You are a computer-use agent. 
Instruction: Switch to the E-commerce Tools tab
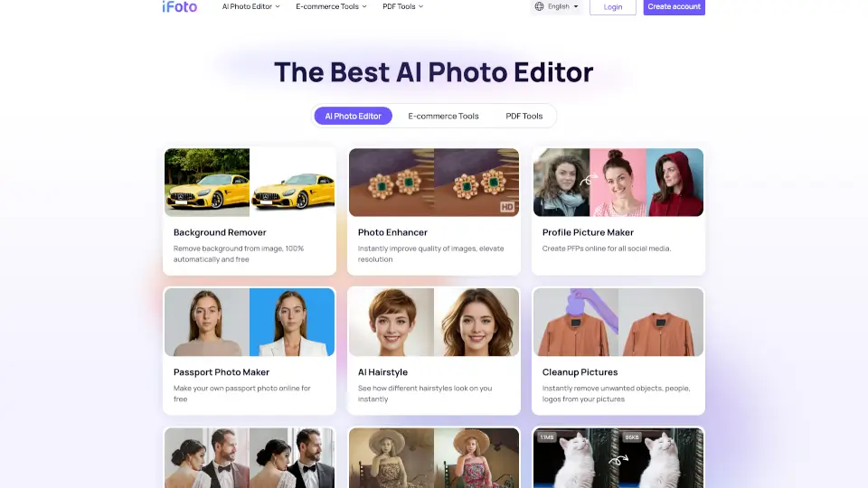click(443, 116)
